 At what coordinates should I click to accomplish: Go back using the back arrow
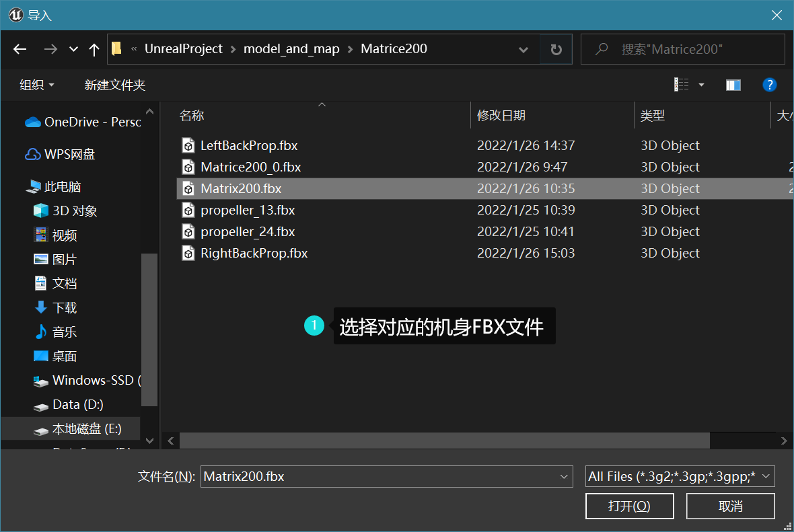[20, 49]
